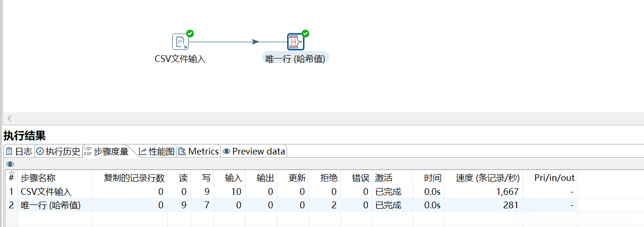Select the CSV文件输入 step icon
The width and height of the screenshot is (644, 227).
coord(180,42)
